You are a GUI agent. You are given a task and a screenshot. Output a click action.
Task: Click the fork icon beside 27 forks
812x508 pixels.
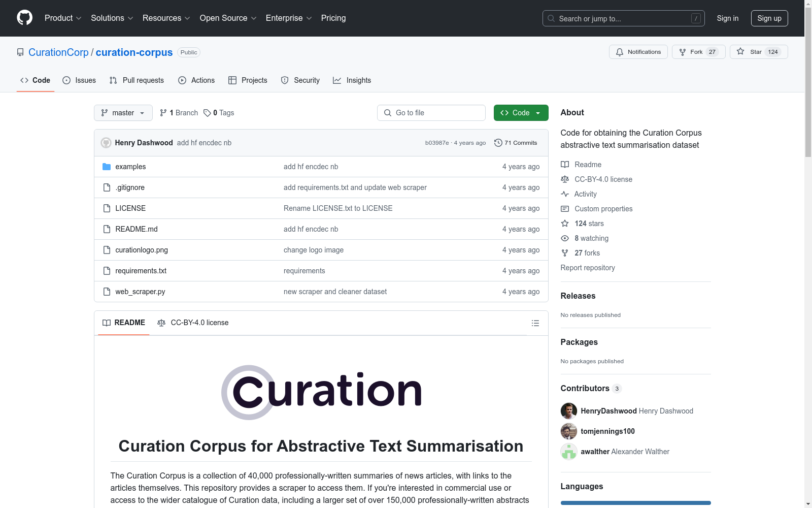click(x=565, y=253)
